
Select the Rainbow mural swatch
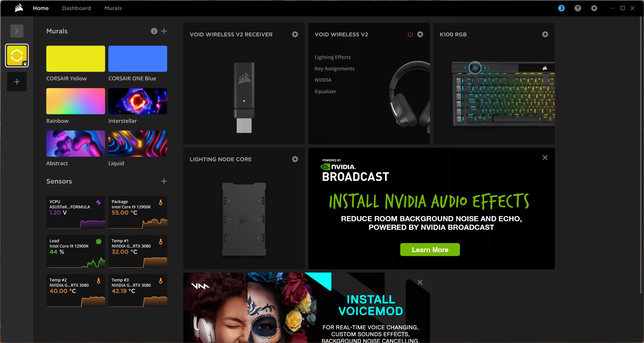click(76, 101)
